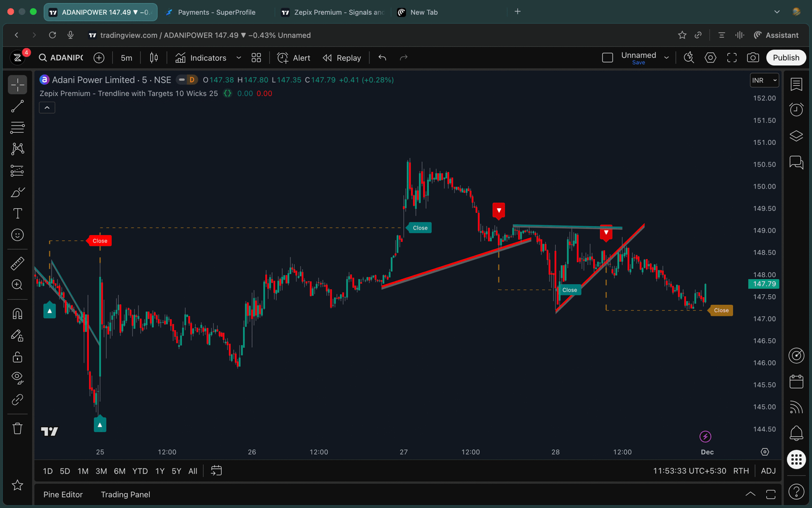Screen dimensions: 812x508
Task: Pick the Measure ruler tool
Action: [x=17, y=264]
